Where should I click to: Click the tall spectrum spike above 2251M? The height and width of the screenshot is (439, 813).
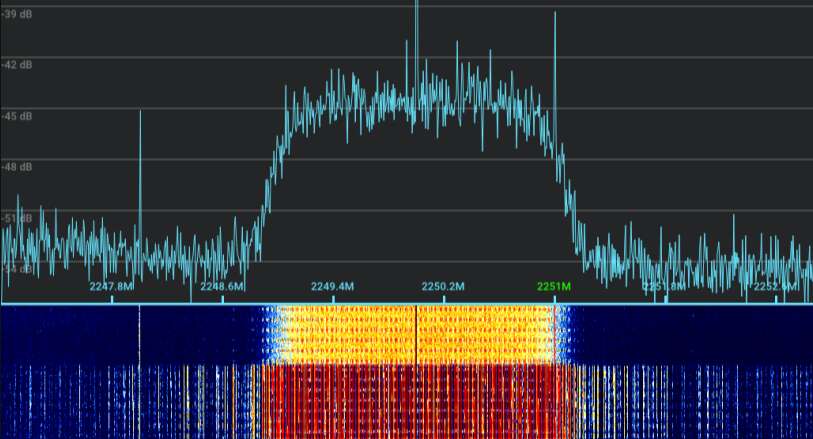[x=554, y=60]
